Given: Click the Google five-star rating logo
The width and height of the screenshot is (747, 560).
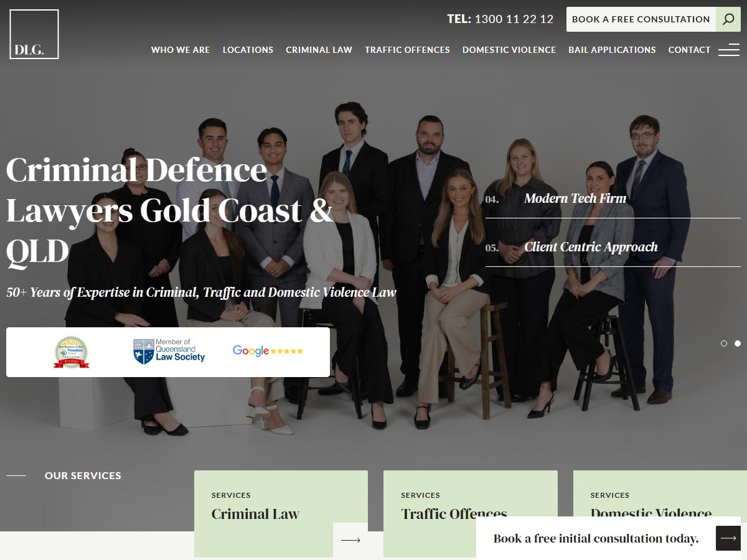Looking at the screenshot, I should point(268,351).
